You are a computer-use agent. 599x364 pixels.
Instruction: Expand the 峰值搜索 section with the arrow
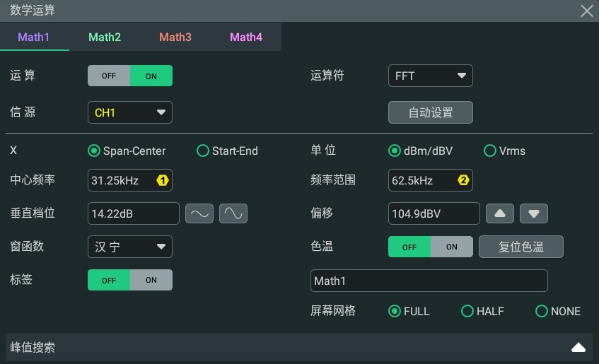click(x=578, y=347)
